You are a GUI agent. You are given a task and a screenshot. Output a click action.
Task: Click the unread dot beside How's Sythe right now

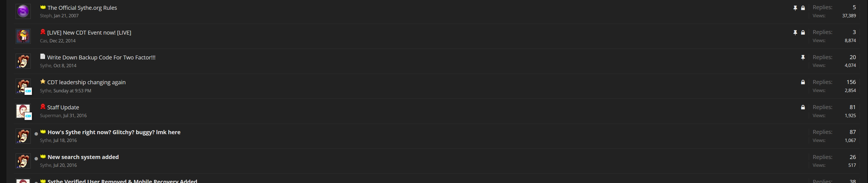click(36, 134)
